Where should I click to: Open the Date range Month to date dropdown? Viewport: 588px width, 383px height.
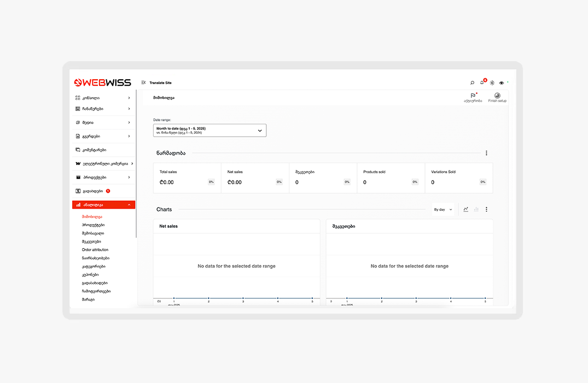[x=209, y=130]
